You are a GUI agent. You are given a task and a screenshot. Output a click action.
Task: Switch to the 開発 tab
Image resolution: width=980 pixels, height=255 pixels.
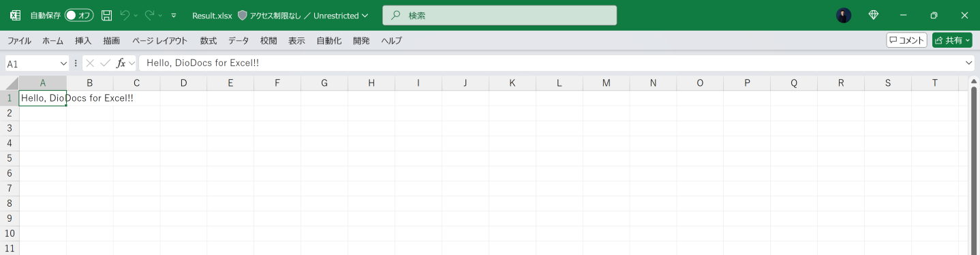point(361,40)
